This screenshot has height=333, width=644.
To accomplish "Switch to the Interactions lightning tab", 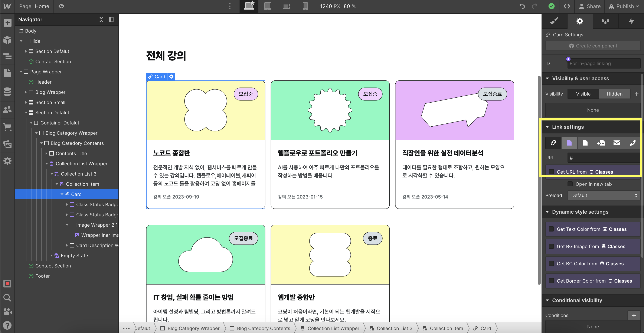I will coord(631,21).
